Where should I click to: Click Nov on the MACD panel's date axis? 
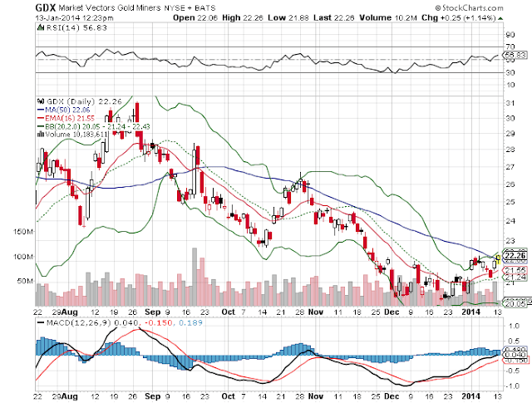tap(316, 396)
